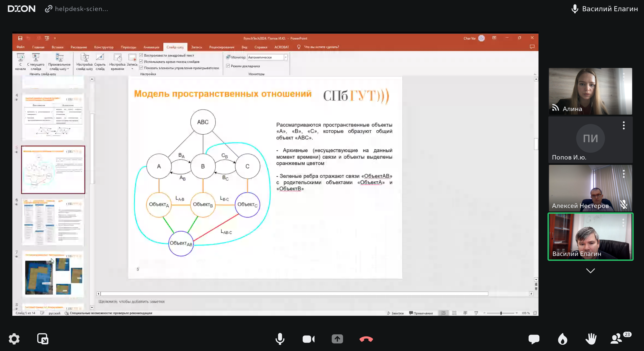644x351 pixels.
Task: Open options menu on Попов И.ю. tile
Action: point(624,125)
